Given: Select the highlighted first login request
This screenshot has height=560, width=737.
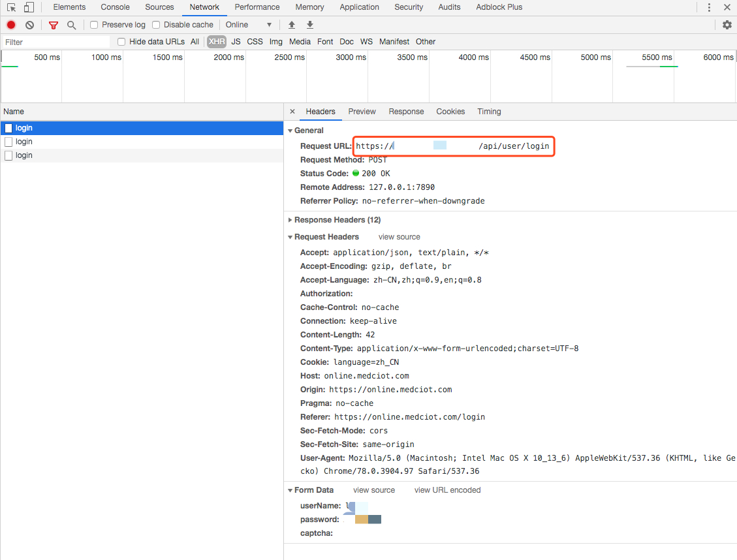Looking at the screenshot, I should pos(142,128).
